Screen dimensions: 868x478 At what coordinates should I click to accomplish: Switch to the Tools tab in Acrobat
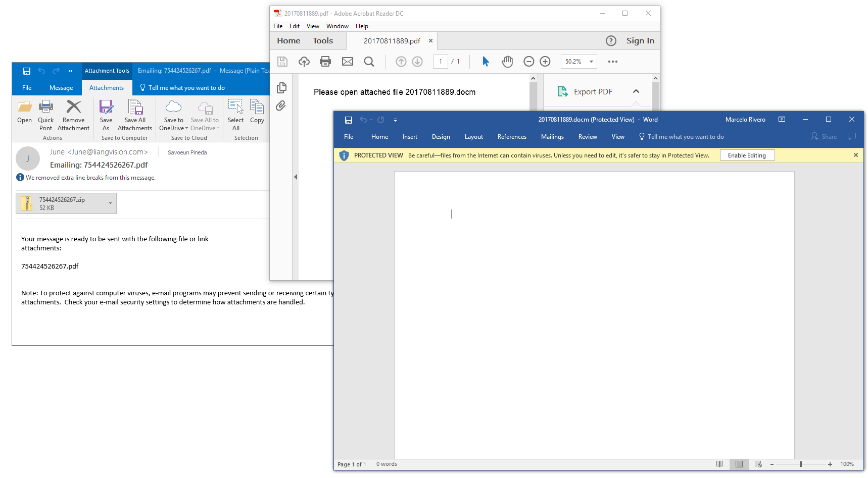pyautogui.click(x=323, y=40)
